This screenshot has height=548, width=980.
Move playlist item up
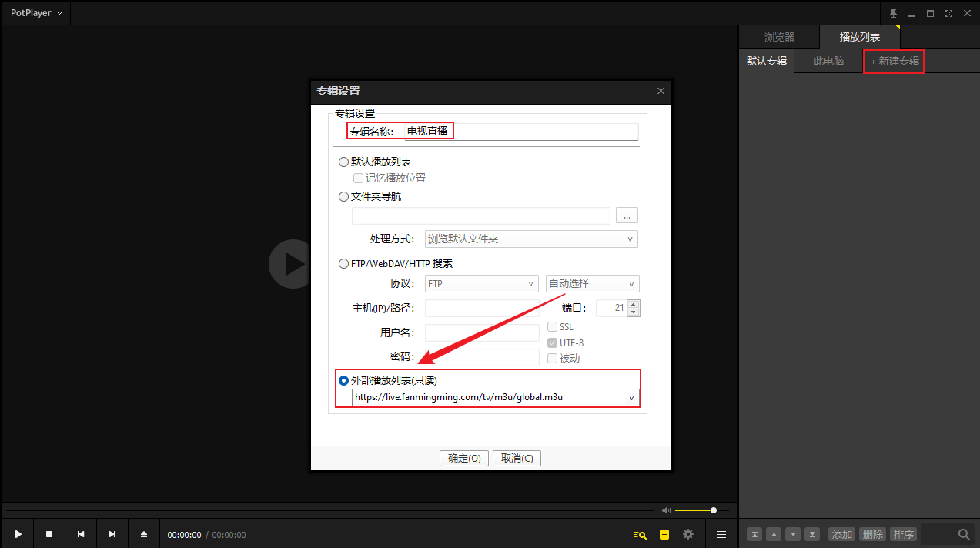click(x=774, y=534)
